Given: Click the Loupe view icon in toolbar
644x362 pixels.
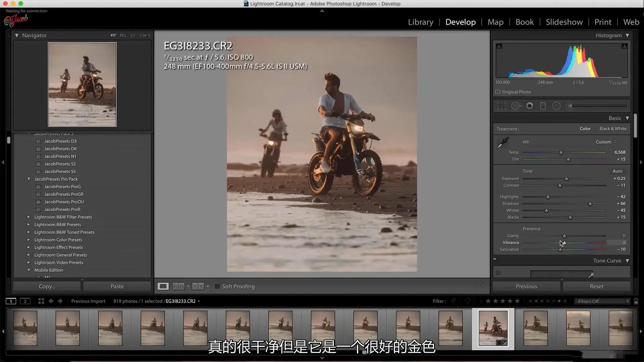Looking at the screenshot, I should 163,286.
